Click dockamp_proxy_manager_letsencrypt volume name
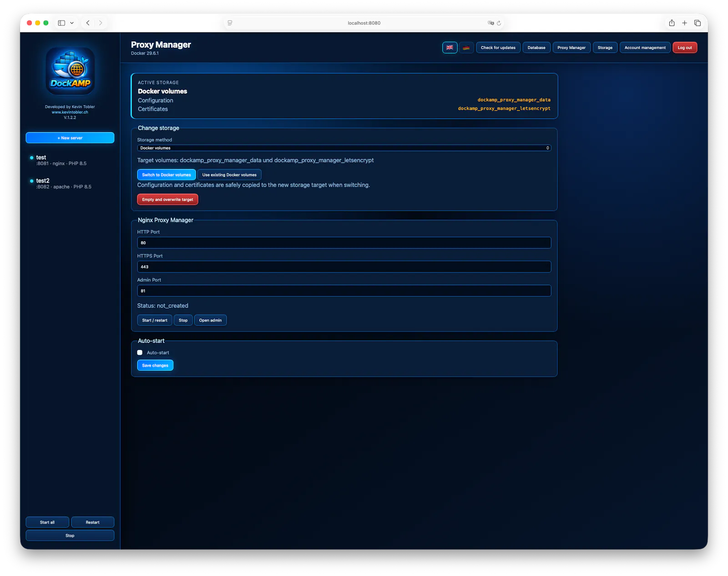 (x=504, y=108)
